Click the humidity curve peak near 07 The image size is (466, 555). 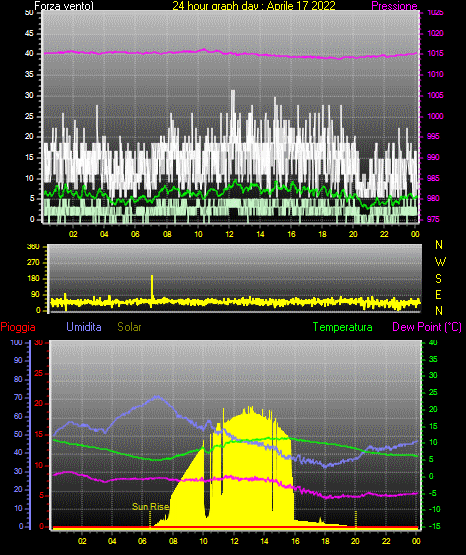click(158, 397)
